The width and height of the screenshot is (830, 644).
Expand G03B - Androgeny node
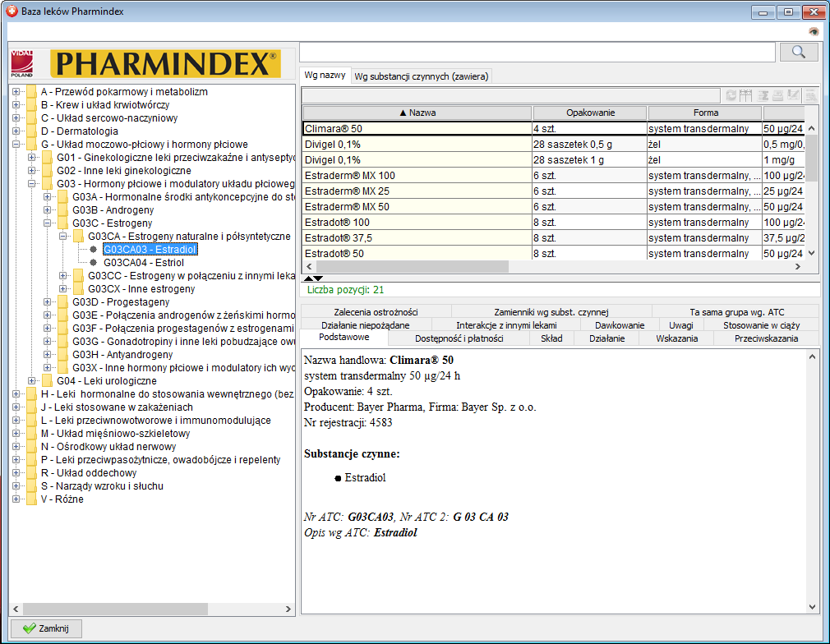[47, 210]
